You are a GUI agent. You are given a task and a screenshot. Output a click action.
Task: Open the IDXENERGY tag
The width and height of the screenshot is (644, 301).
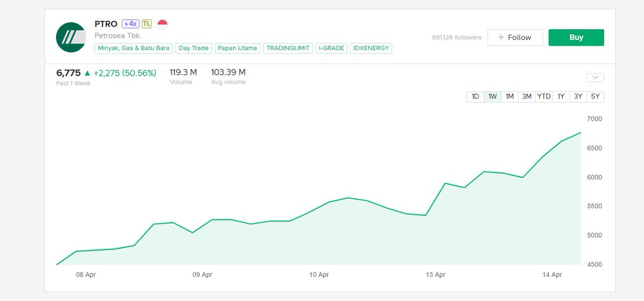[371, 48]
